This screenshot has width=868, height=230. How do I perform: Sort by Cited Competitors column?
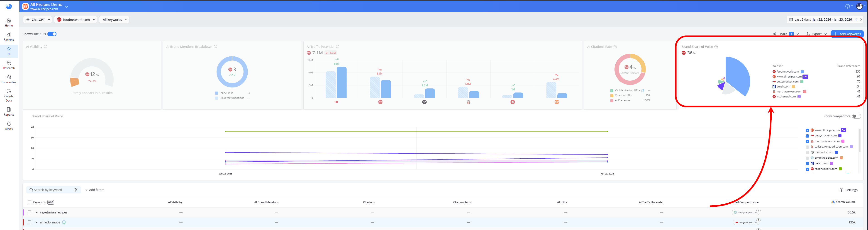745,202
